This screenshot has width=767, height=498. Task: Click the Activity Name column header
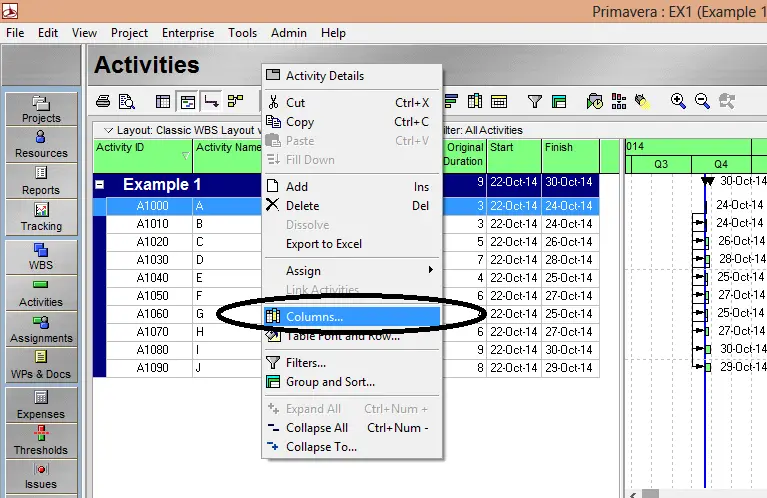pyautogui.click(x=227, y=156)
